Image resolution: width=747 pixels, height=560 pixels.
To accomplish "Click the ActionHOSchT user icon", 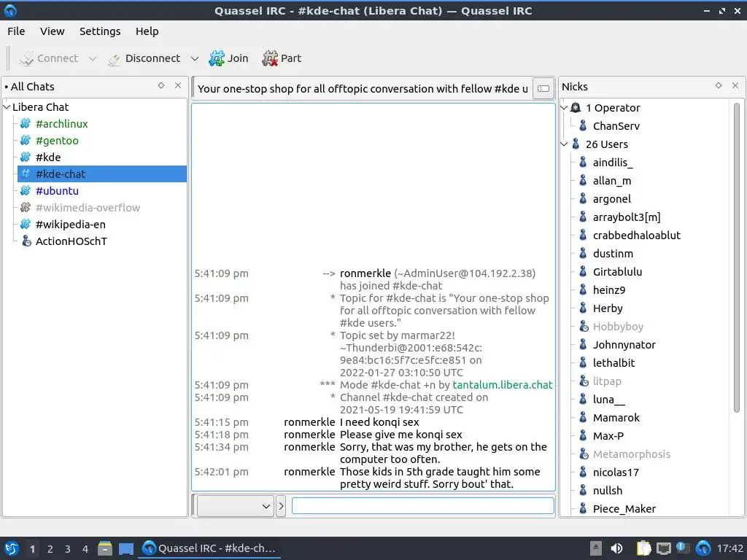I will point(26,241).
